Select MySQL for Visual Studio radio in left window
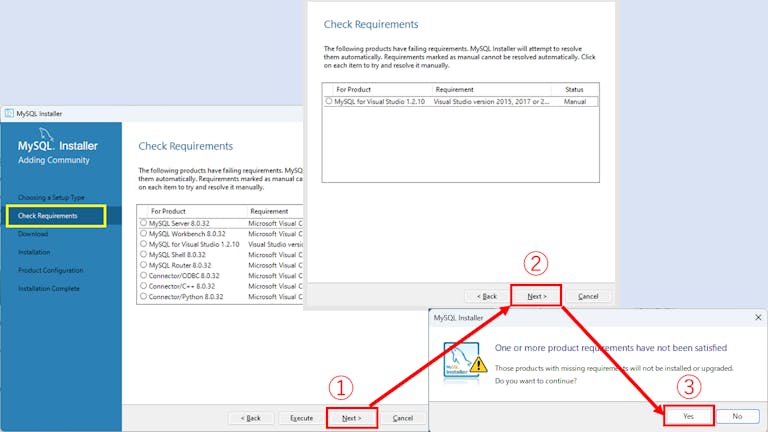 [x=144, y=244]
